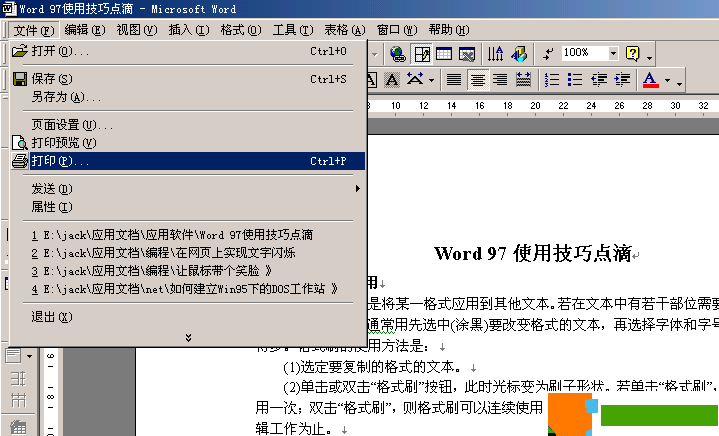
Task: Toggle the Numbering list icon
Action: 552,80
